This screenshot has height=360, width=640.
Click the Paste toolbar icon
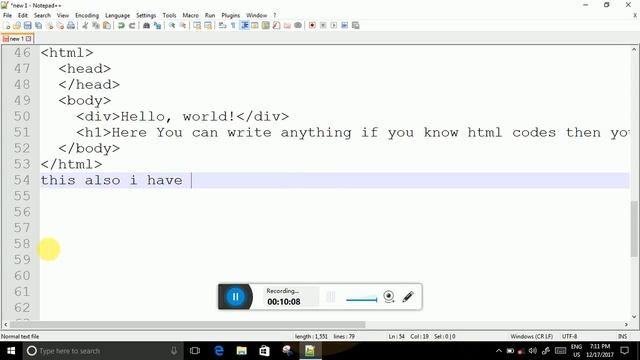[x=107, y=25]
